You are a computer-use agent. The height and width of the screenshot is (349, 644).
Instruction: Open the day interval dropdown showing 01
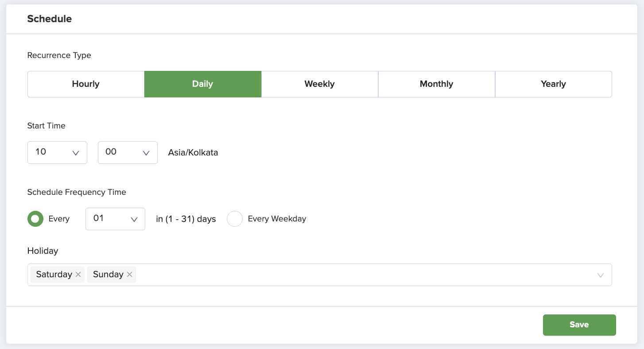tap(115, 219)
